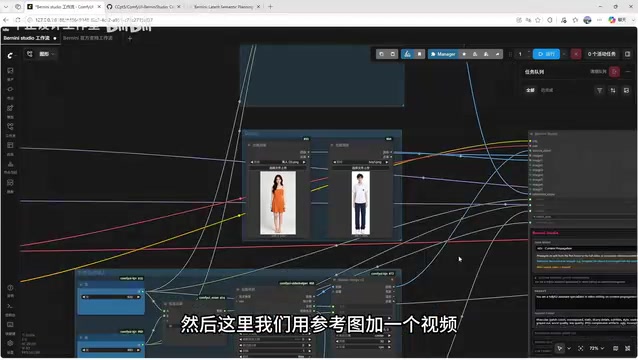The height and width of the screenshot is (360, 638).
Task: Collapse the right load image node via its title dot
Action: (332, 145)
